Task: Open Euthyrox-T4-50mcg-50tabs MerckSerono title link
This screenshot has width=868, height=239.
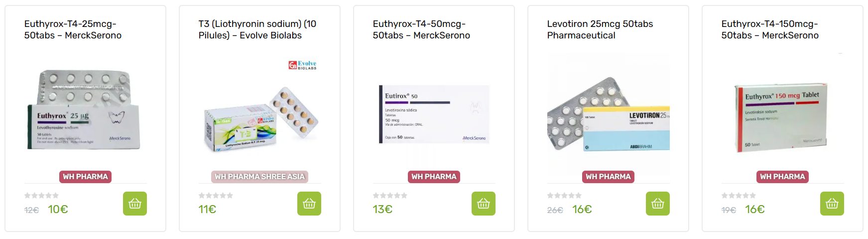Action: [x=421, y=29]
